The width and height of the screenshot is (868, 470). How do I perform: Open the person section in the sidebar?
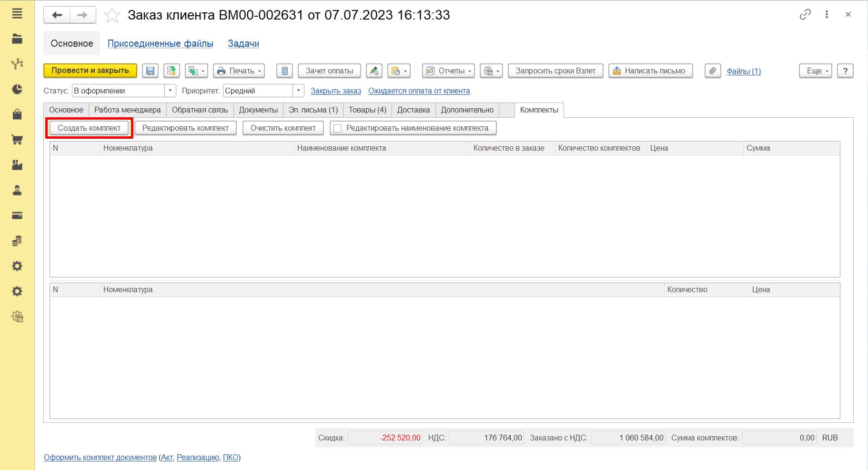coord(17,190)
